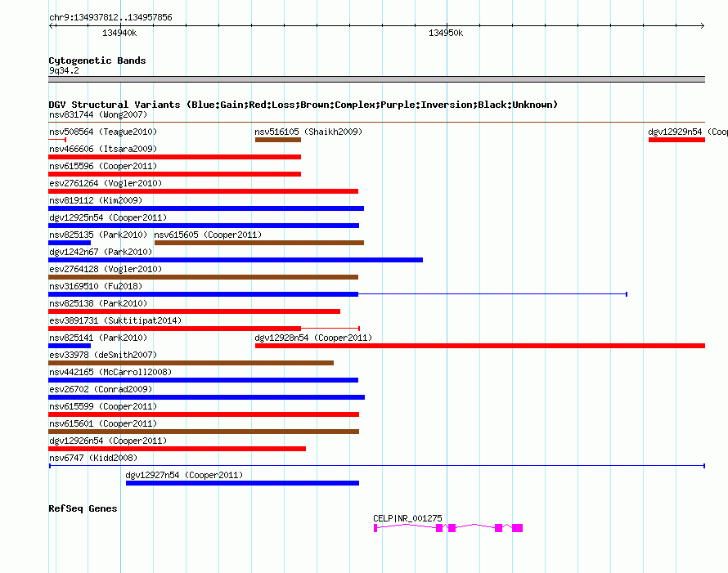Click the CELP|NR_001275 gene label

point(407,518)
